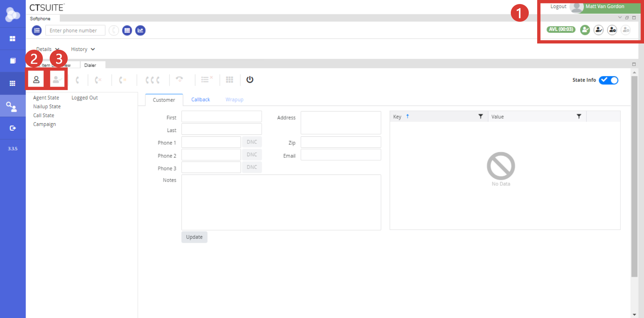The width and height of the screenshot is (644, 318).
Task: Click the DNC button for Phone 3
Action: (x=252, y=167)
